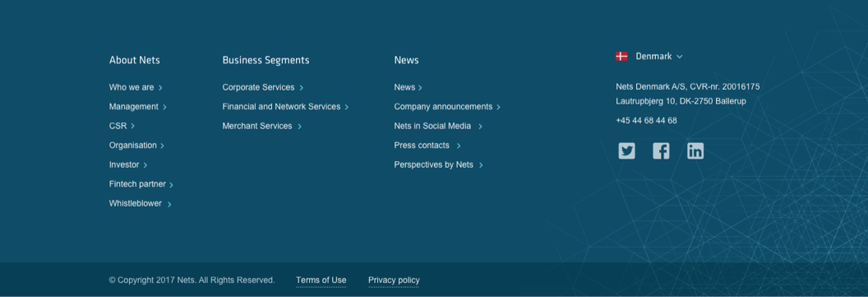Click the chevron next to Corporate Services
The height and width of the screenshot is (297, 868).
point(301,87)
